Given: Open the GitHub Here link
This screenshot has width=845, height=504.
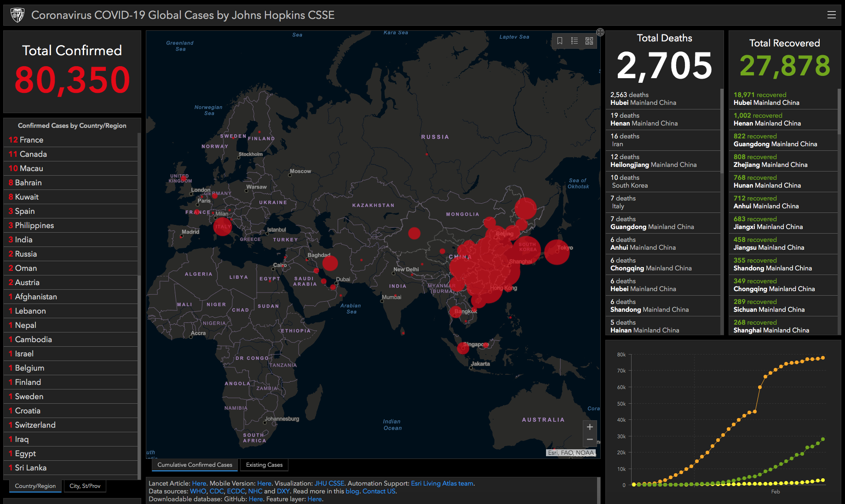Looking at the screenshot, I should tap(256, 499).
